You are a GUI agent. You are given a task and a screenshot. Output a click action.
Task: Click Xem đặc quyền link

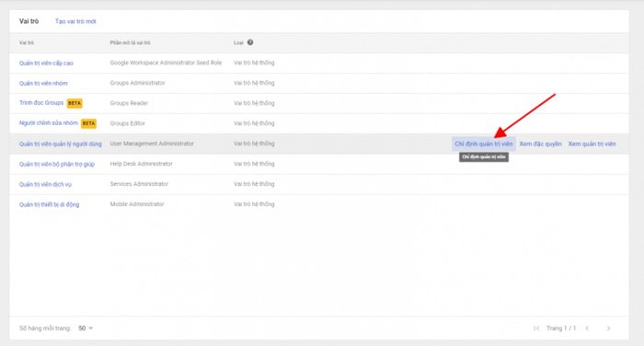[x=541, y=144]
